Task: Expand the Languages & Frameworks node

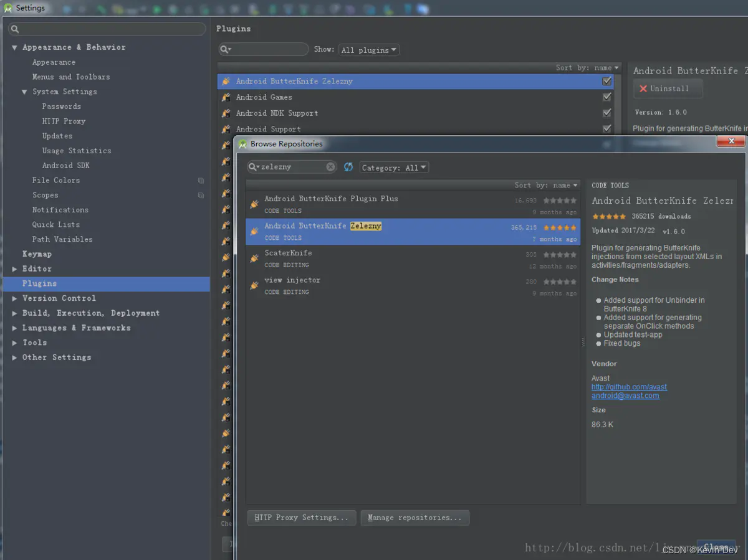Action: click(14, 328)
